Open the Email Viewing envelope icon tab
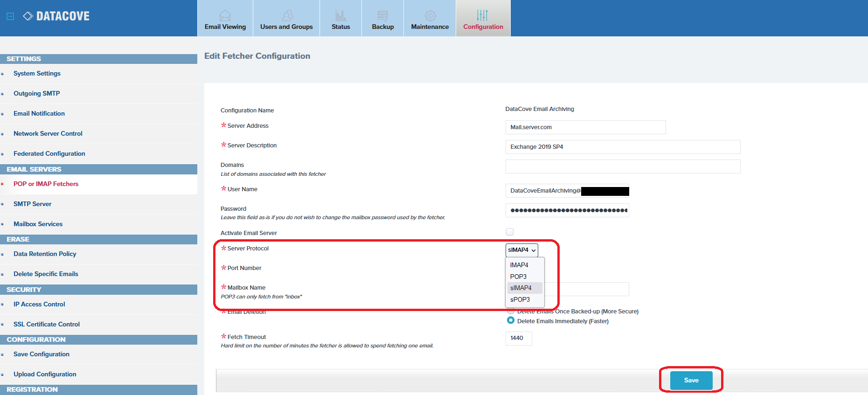 click(x=225, y=18)
